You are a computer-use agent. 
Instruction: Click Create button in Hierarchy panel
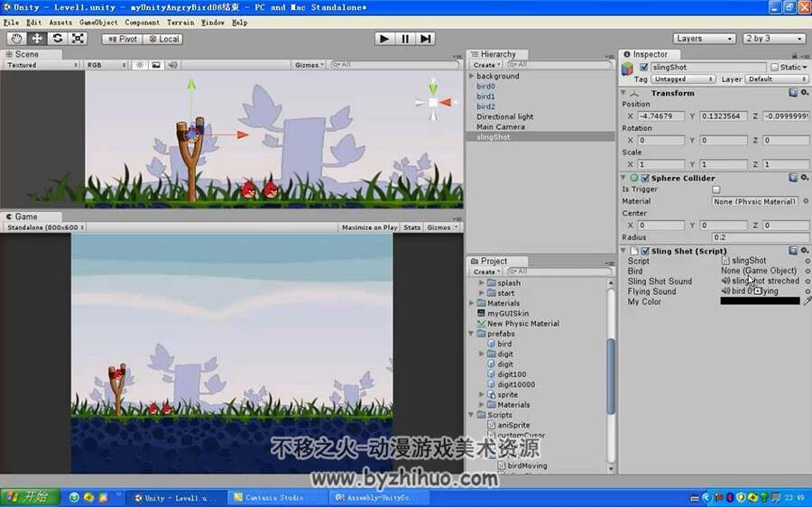486,65
